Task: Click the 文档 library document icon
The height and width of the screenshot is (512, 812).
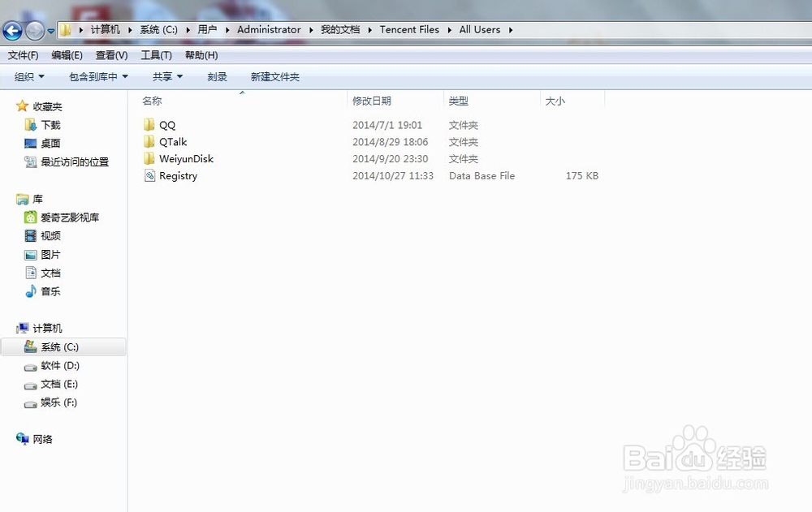Action: pyautogui.click(x=31, y=273)
